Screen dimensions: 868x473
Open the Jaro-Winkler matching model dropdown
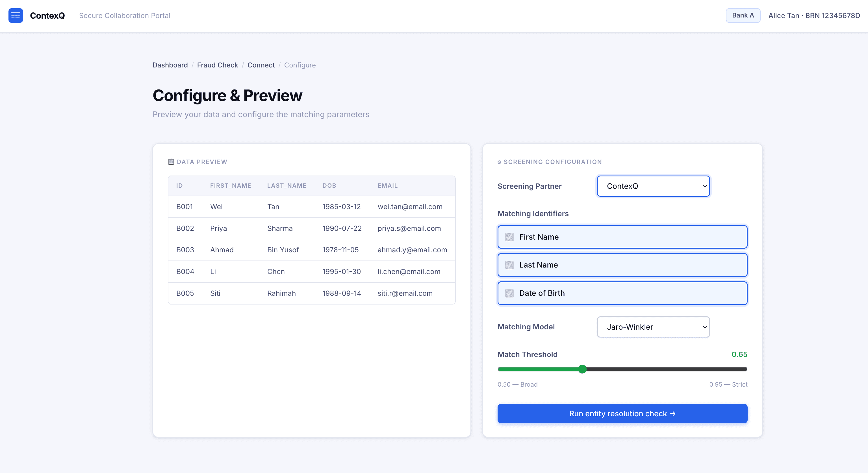coord(653,327)
